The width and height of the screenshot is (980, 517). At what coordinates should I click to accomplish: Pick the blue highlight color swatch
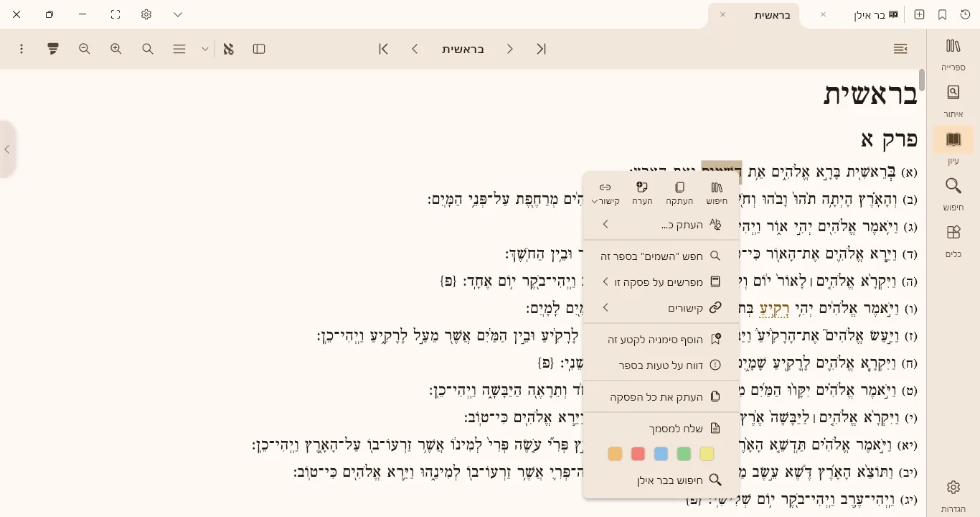(661, 454)
